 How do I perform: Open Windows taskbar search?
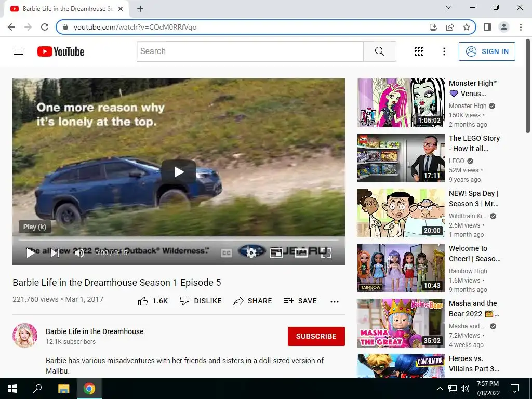point(37,389)
